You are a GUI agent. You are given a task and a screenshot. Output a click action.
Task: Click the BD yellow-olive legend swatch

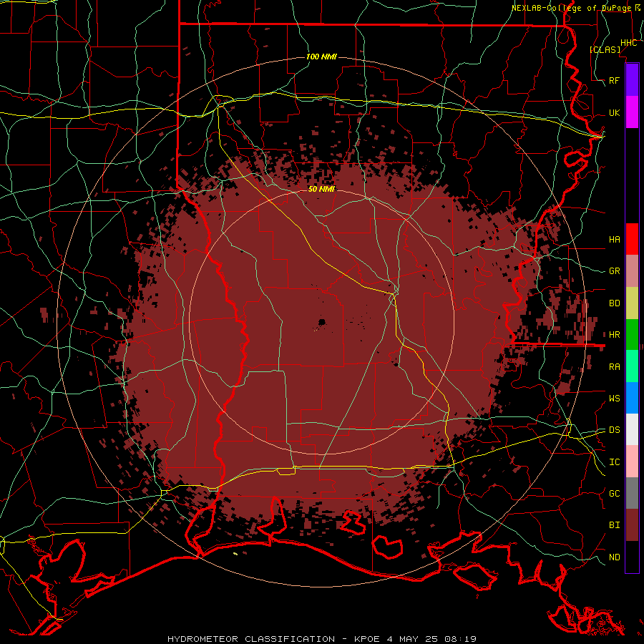point(632,303)
